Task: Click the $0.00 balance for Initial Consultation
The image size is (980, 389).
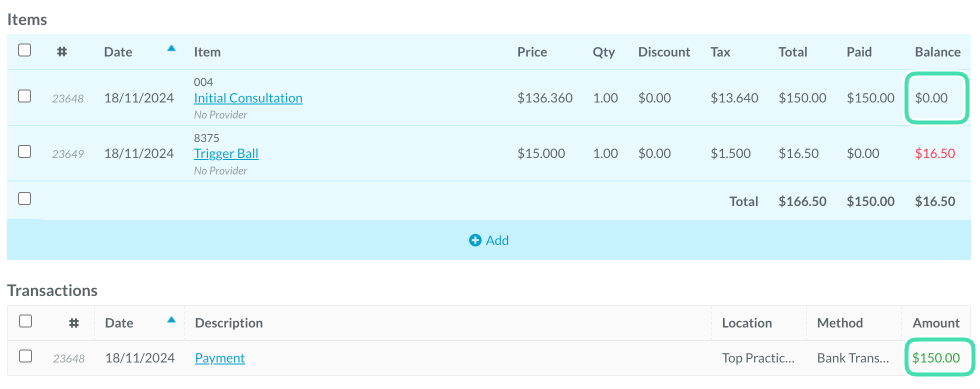Action: [x=931, y=98]
